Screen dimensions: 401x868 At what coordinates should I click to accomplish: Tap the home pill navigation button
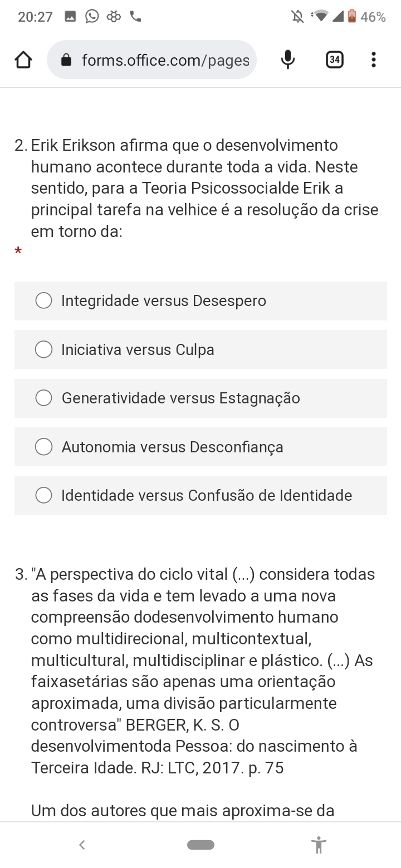click(200, 845)
